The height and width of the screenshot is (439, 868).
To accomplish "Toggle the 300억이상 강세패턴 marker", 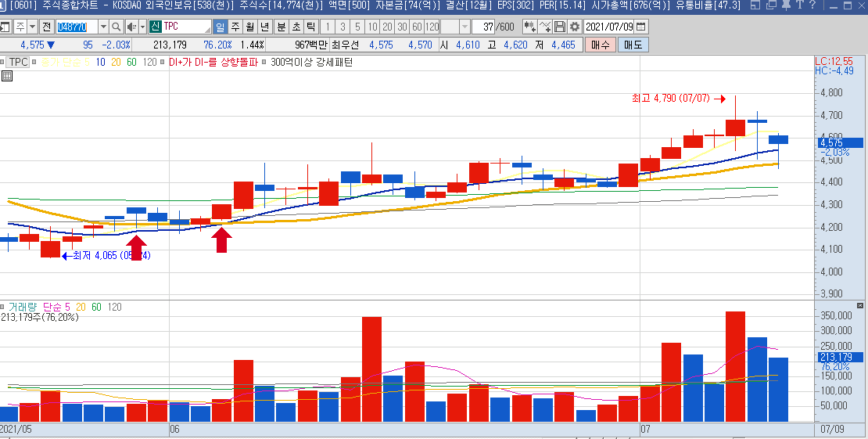I will click(264, 62).
